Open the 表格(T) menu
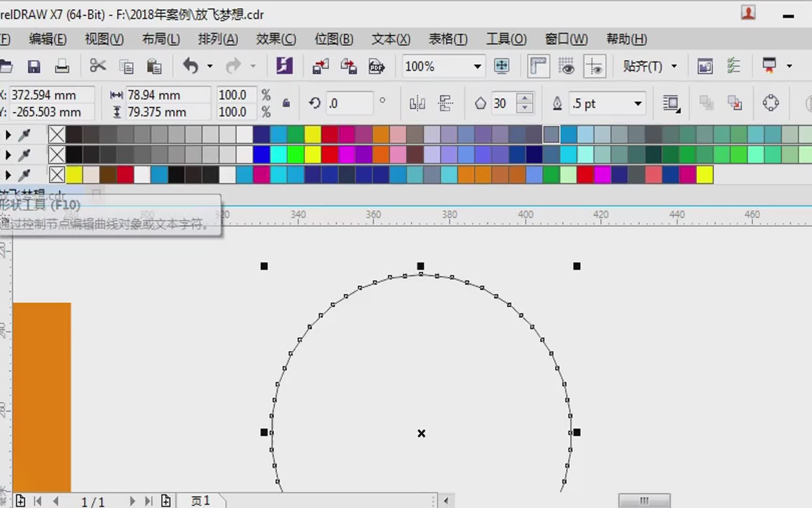The image size is (812, 508). (448, 39)
